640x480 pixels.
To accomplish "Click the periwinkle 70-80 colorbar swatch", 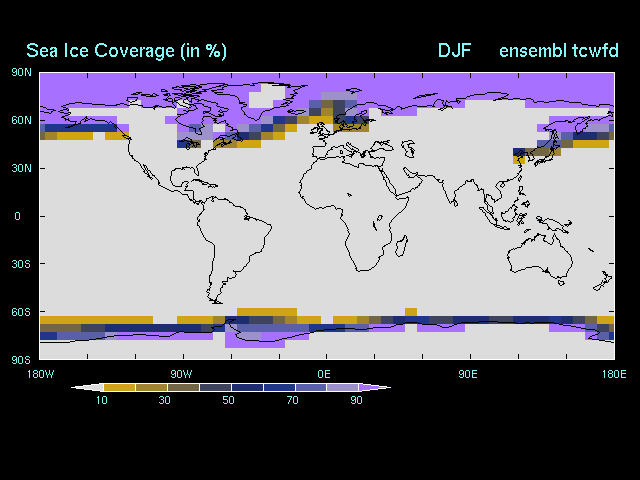I will pos(311,387).
